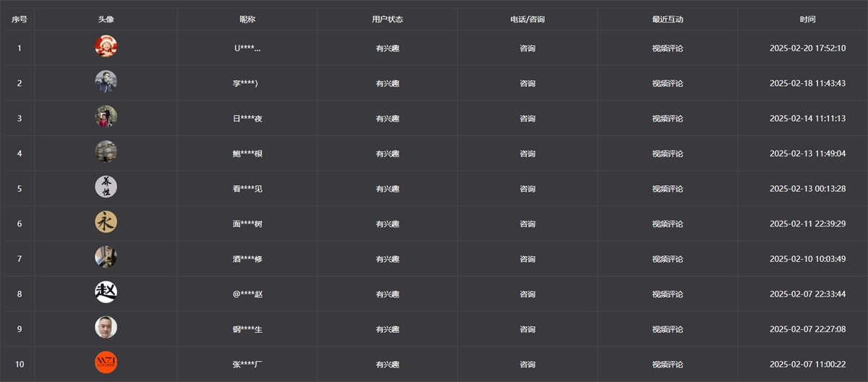Open 咨询 for user 日****夜
The width and height of the screenshot is (868, 382).
(527, 119)
